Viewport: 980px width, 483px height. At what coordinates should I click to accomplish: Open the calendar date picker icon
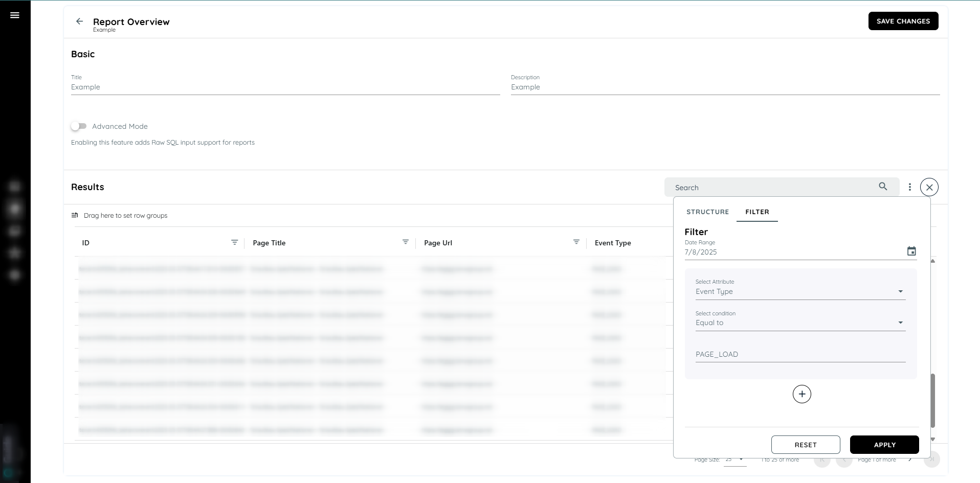911,251
